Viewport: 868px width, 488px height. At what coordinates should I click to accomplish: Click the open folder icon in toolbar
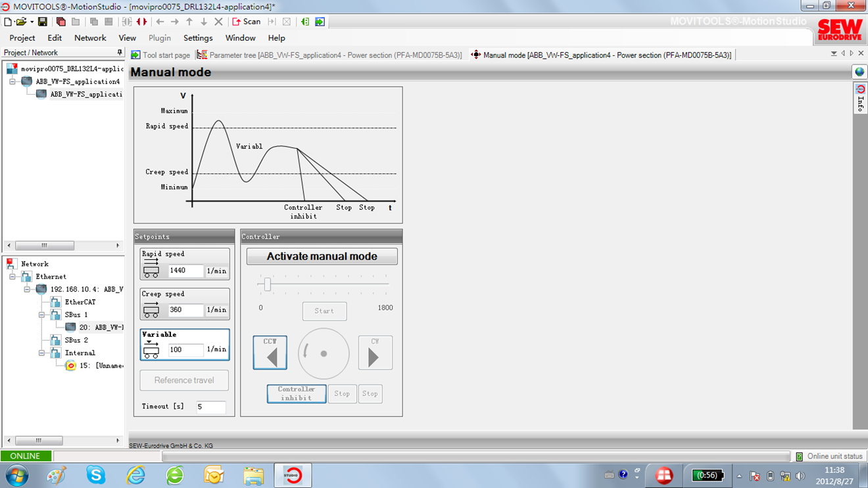[x=21, y=22]
